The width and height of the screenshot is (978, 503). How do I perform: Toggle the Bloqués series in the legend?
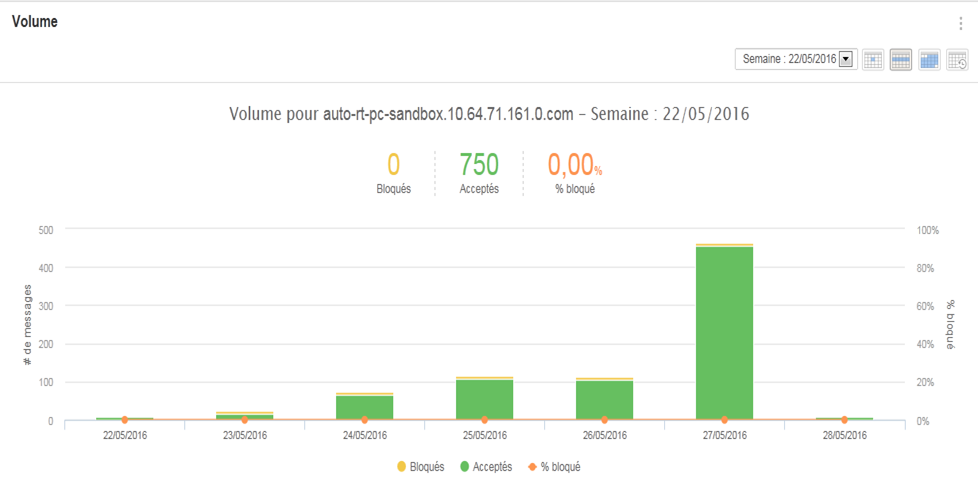pos(420,467)
